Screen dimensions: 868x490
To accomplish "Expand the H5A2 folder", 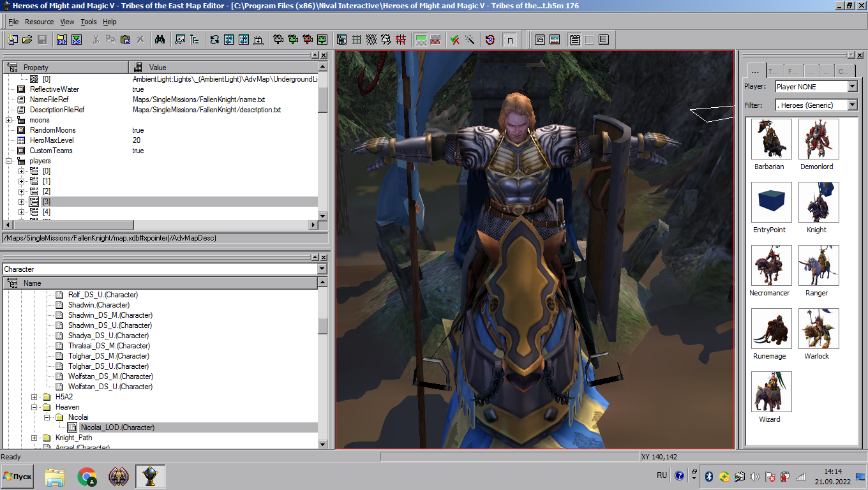I will 34,397.
